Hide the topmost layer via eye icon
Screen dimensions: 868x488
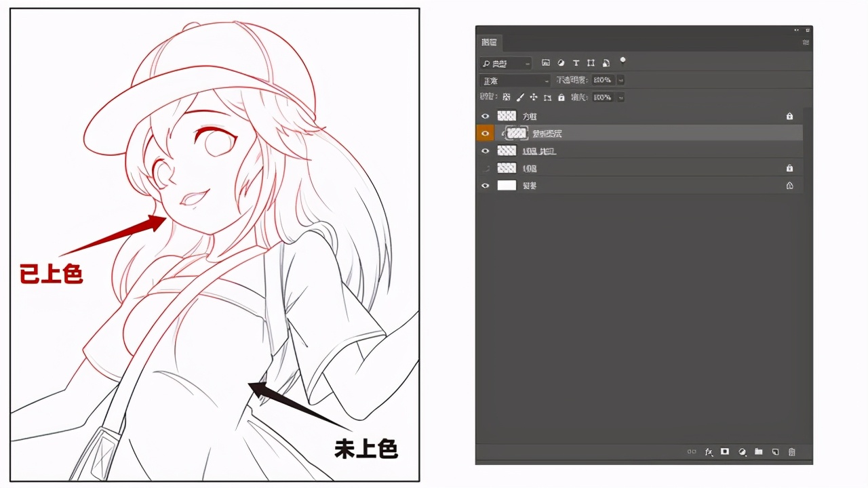click(485, 117)
